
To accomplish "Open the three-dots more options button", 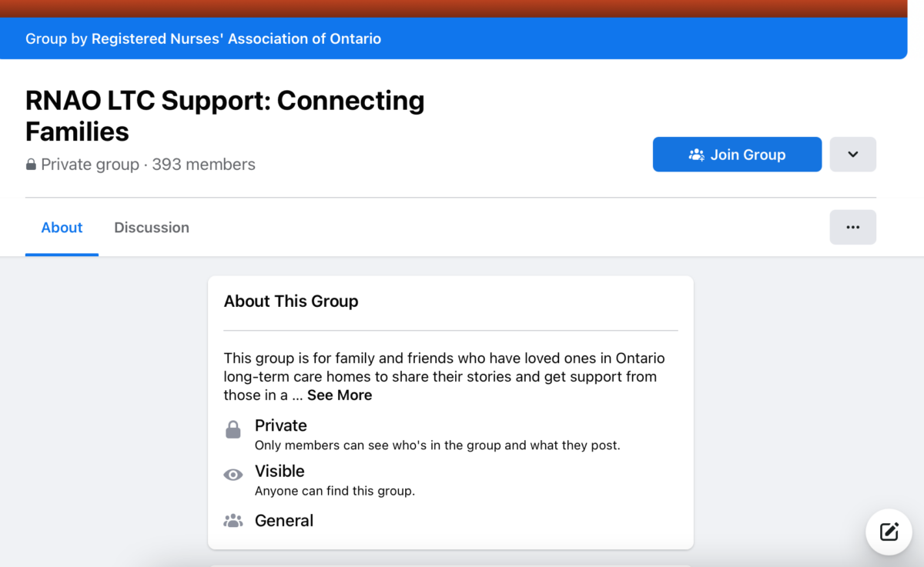I will pos(852,227).
